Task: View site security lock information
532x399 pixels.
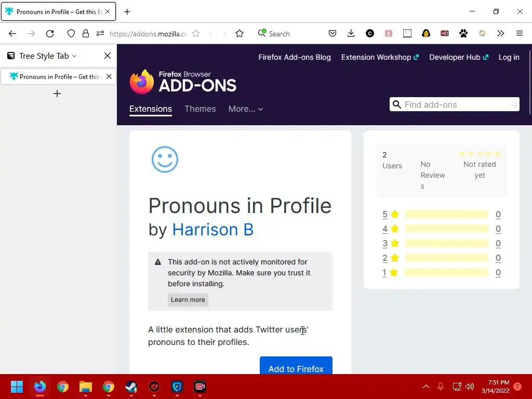Action: pos(86,34)
